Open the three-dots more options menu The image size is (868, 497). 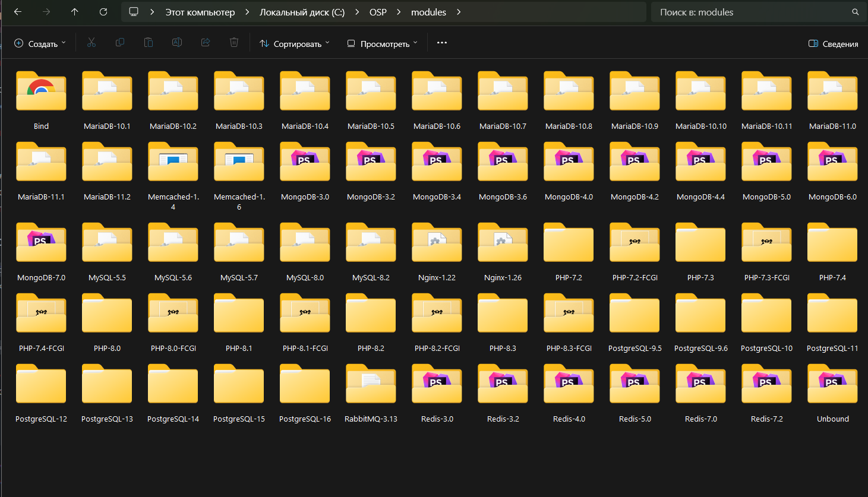click(x=442, y=43)
